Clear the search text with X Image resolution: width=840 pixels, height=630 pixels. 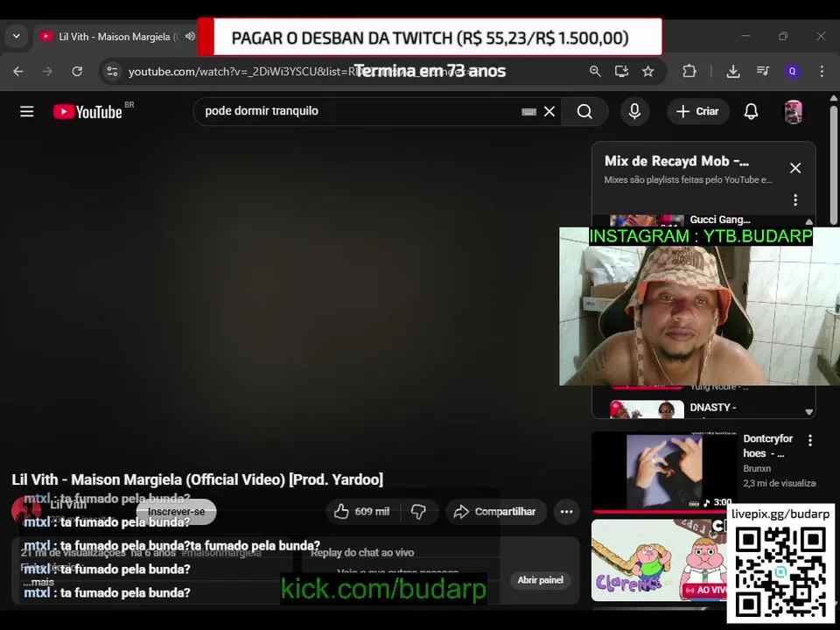(549, 111)
